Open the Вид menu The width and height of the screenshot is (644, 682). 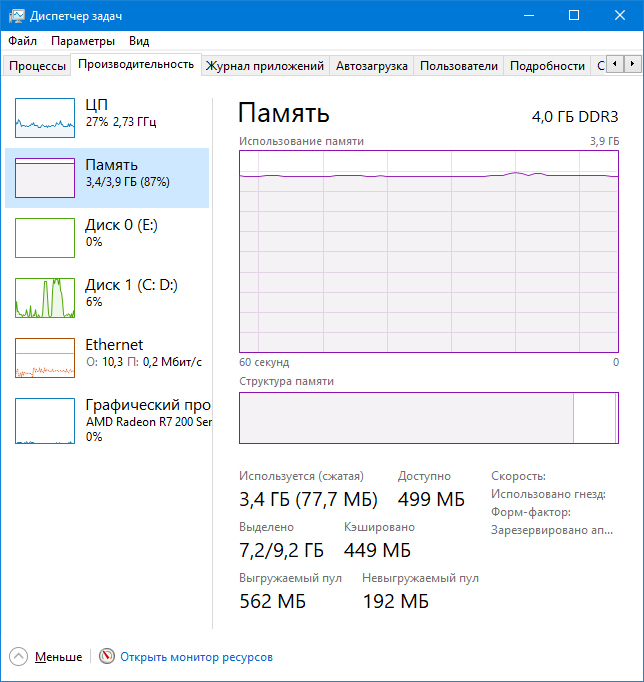point(139,41)
